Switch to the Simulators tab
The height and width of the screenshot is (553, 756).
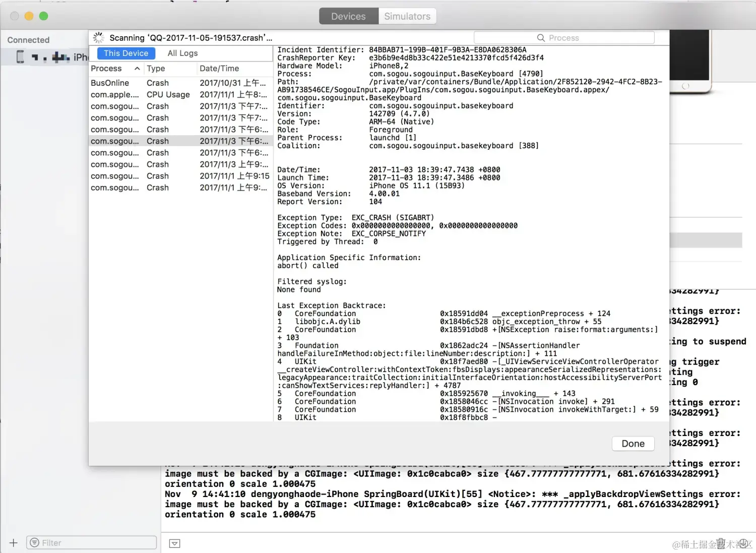407,16
